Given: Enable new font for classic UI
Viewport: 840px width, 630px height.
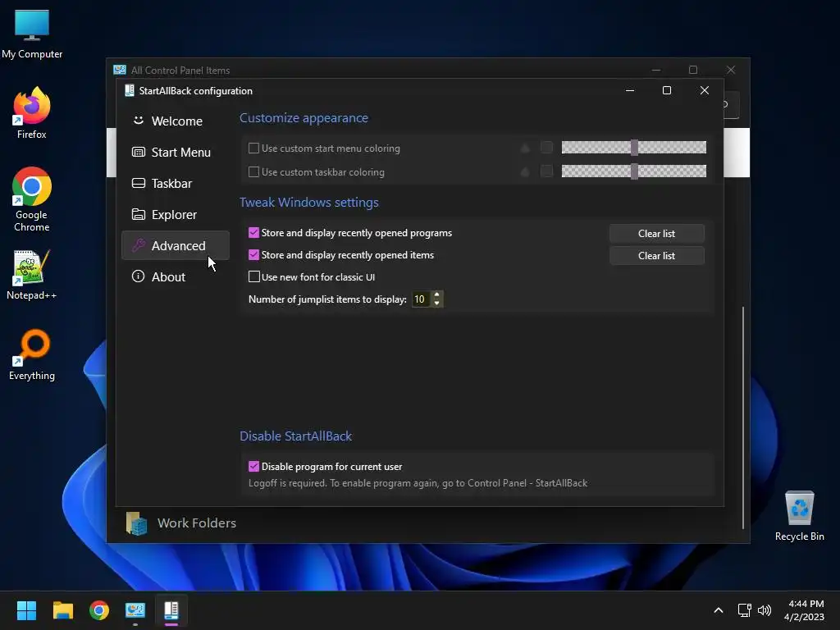Looking at the screenshot, I should (x=254, y=277).
